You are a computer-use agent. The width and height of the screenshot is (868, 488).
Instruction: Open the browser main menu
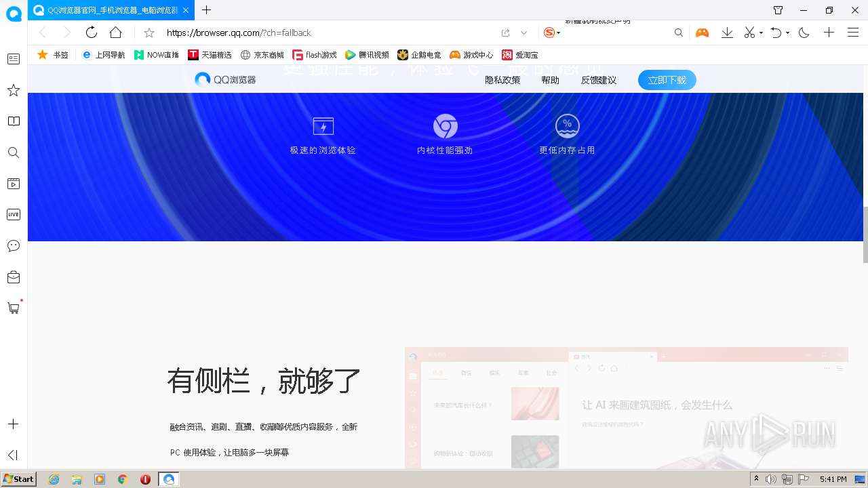pos(853,33)
